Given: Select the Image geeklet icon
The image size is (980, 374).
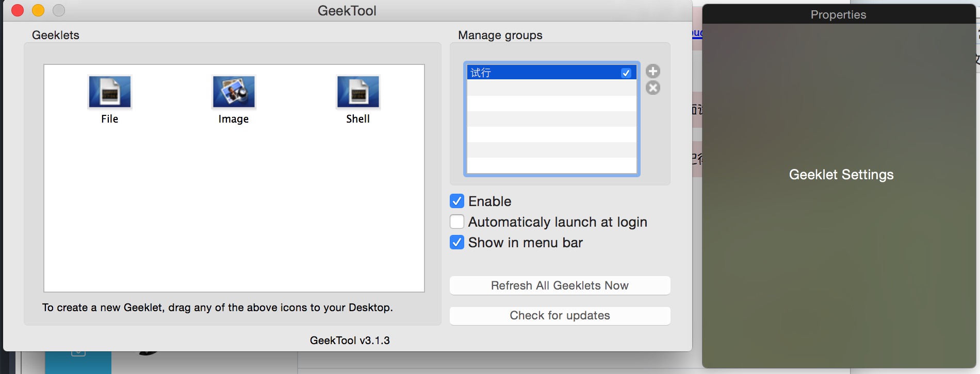Looking at the screenshot, I should point(234,93).
